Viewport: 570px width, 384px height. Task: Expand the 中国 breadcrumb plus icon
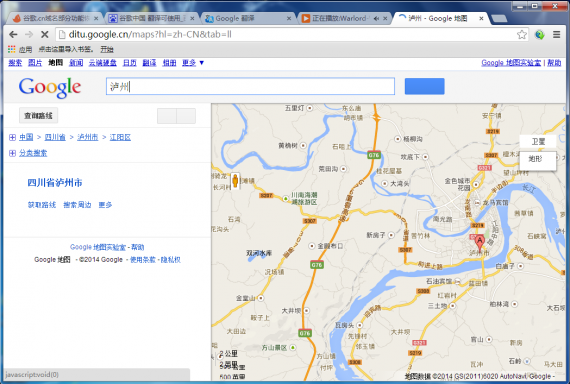tap(12, 137)
